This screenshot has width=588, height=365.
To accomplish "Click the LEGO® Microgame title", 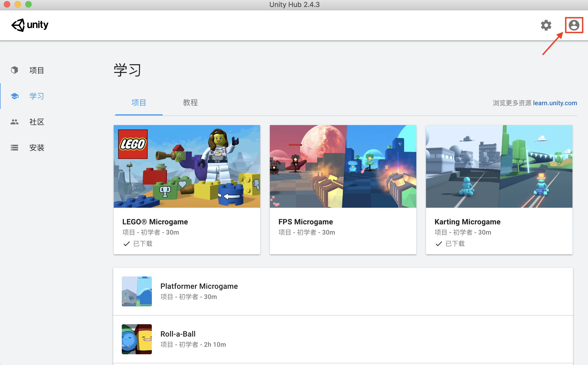I will [155, 222].
